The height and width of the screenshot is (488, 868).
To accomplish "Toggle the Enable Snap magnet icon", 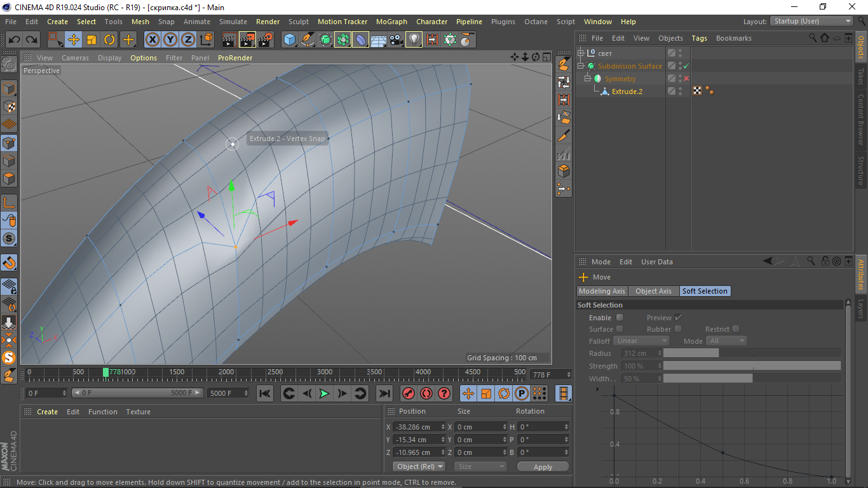I will pos(9,262).
